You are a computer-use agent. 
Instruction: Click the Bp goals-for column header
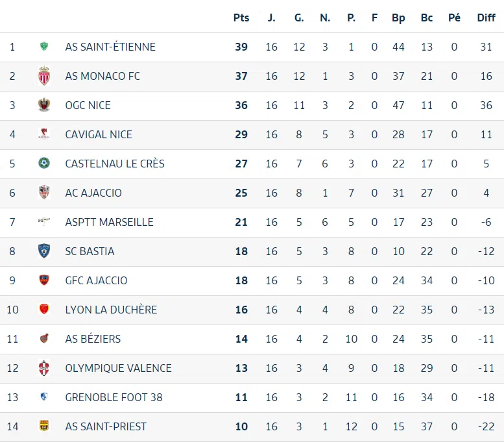click(398, 18)
